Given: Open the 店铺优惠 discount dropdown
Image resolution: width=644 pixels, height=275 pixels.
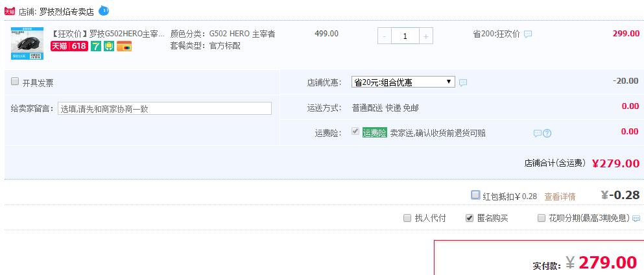Looking at the screenshot, I should click(403, 82).
